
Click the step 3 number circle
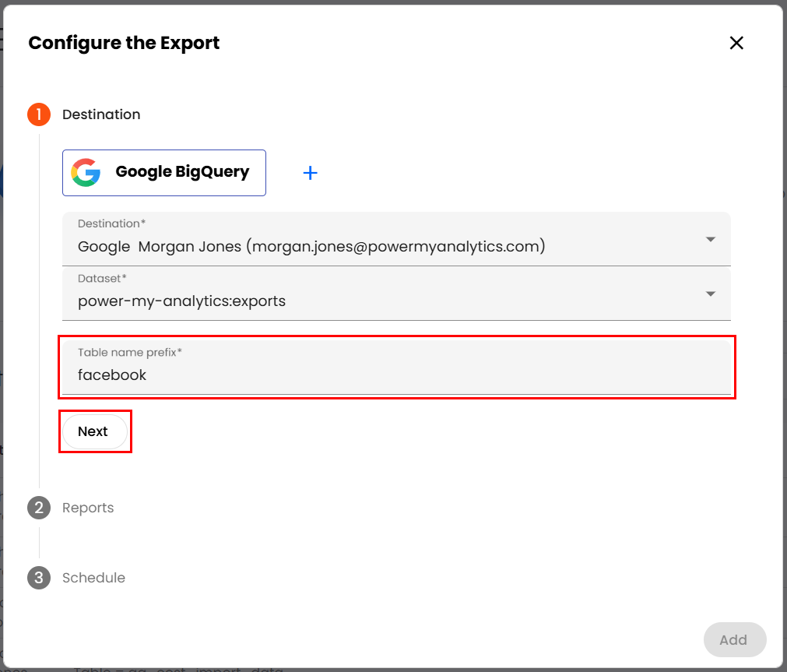coord(39,578)
